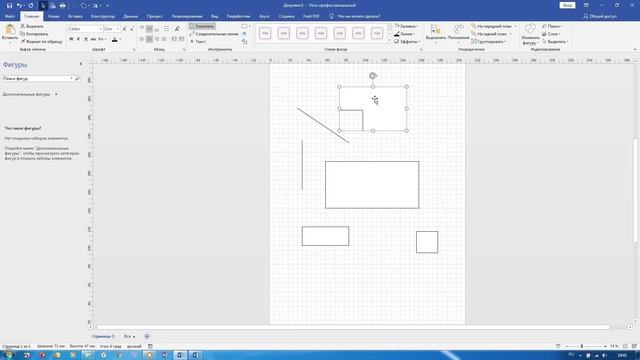Activate Формат по образцу format painter
Viewport: 640px width, 360px height.
42,42
